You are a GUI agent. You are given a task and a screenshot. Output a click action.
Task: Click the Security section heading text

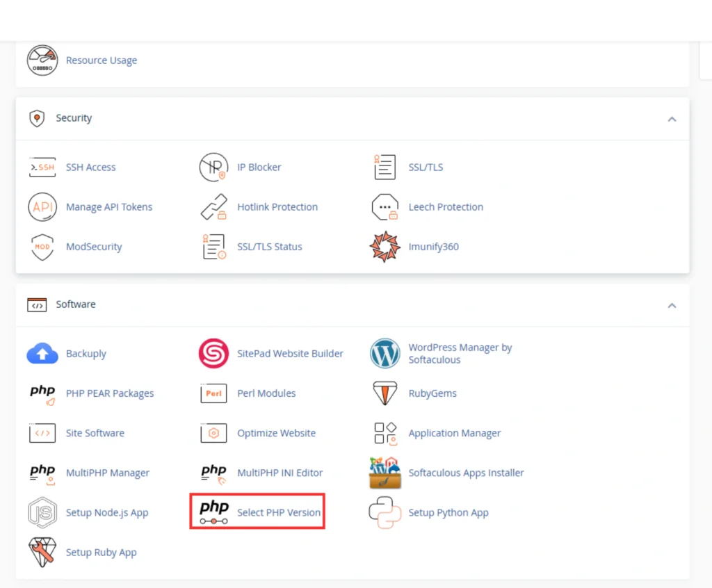74,118
